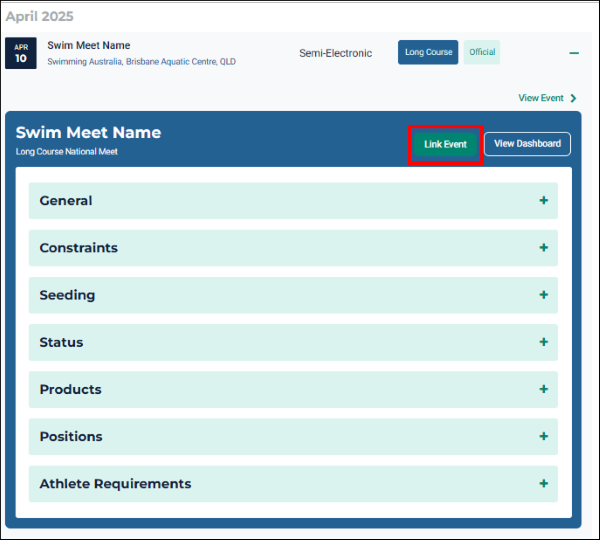Open the View Dashboard button
600x540 pixels.
point(527,144)
